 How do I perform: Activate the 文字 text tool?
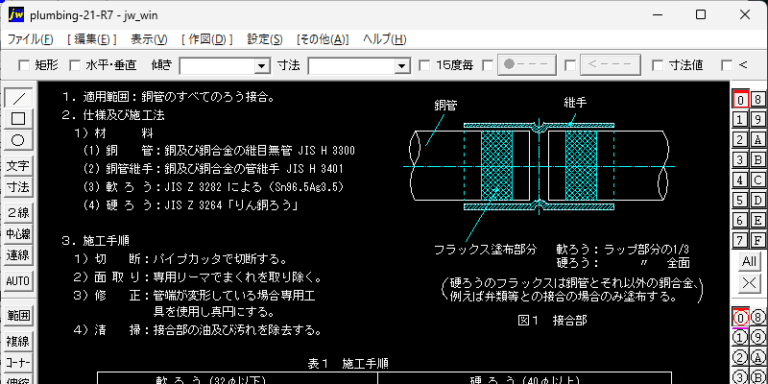(18, 166)
